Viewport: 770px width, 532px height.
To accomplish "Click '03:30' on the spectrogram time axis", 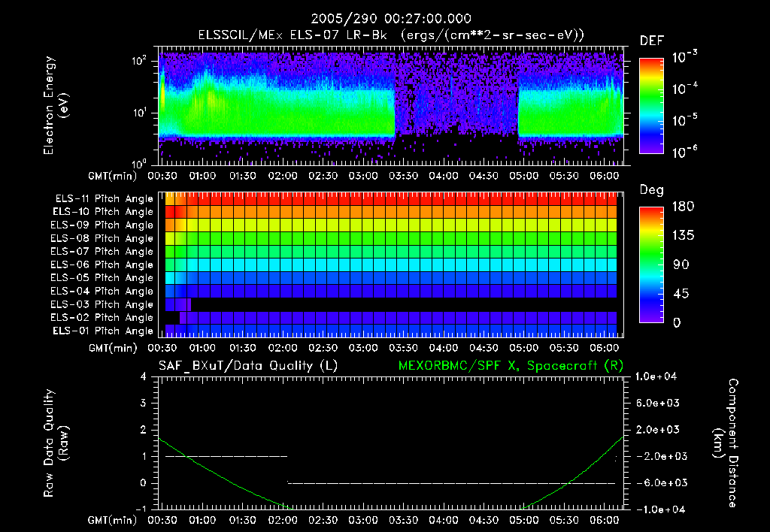I will (x=403, y=176).
